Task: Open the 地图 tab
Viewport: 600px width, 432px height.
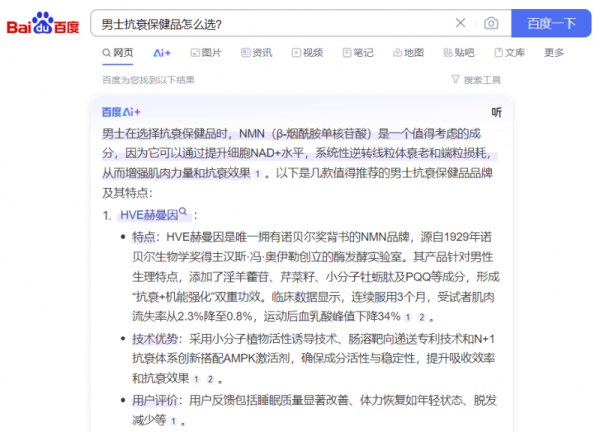Action: click(x=408, y=52)
